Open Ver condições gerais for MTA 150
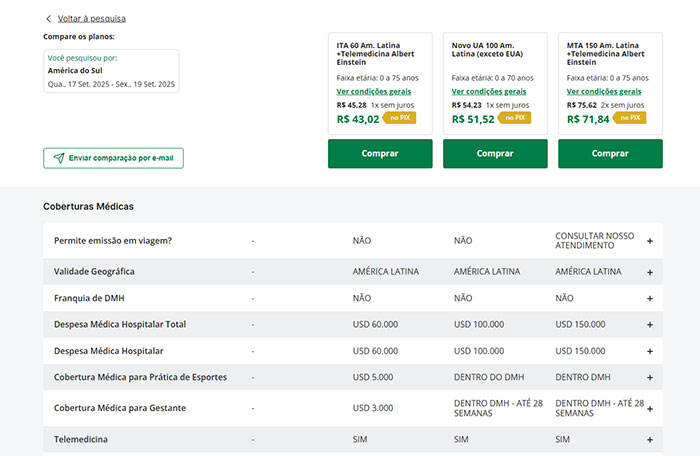700x456 pixels. pyautogui.click(x=604, y=92)
